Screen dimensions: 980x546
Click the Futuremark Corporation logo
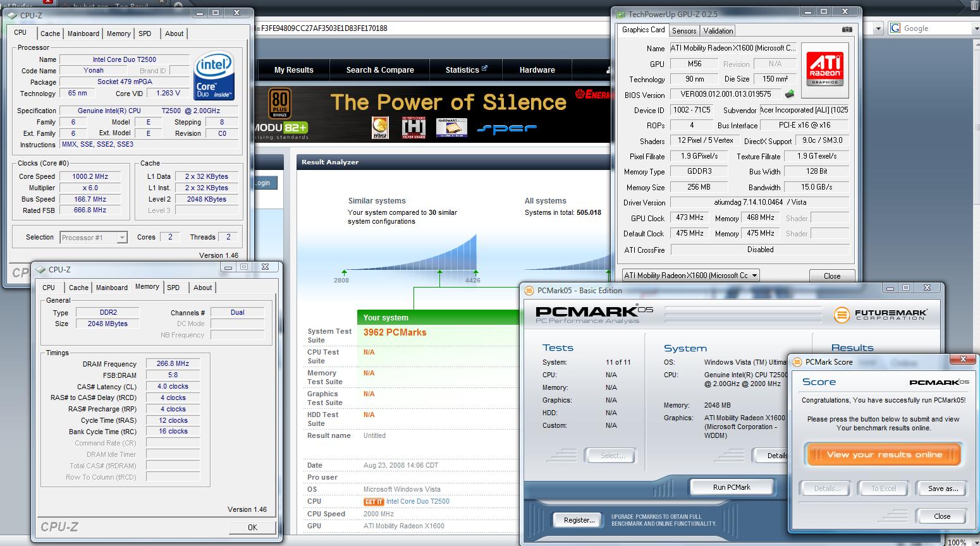(x=880, y=313)
